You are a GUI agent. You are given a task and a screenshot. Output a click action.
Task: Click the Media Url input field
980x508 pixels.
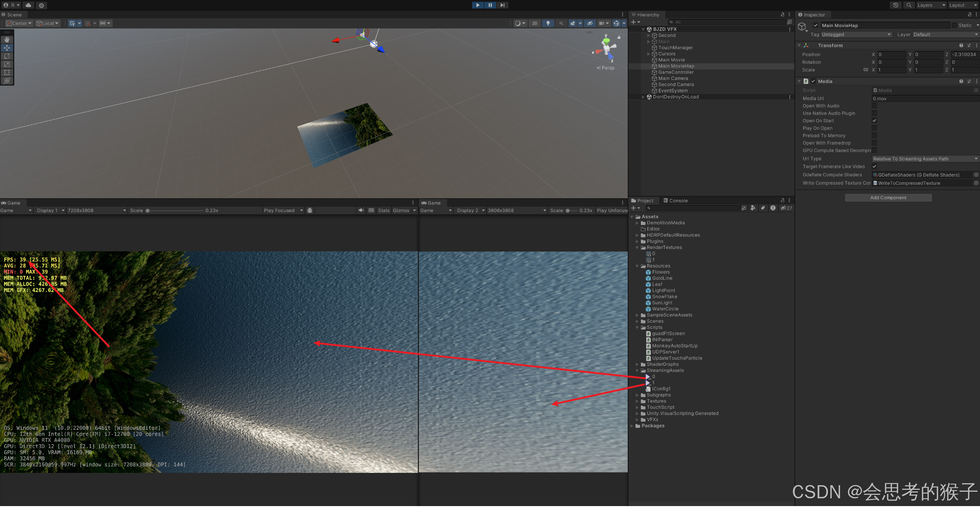925,98
